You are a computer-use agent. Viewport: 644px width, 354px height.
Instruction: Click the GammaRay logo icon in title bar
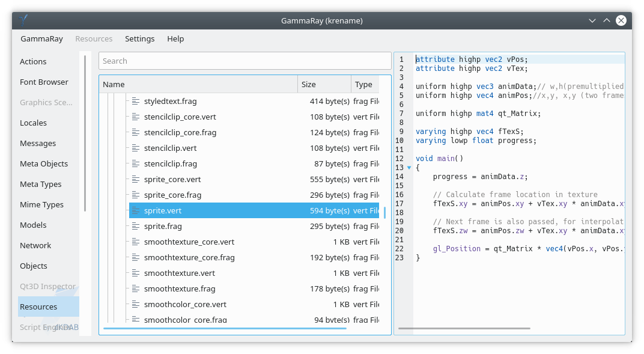coord(24,20)
